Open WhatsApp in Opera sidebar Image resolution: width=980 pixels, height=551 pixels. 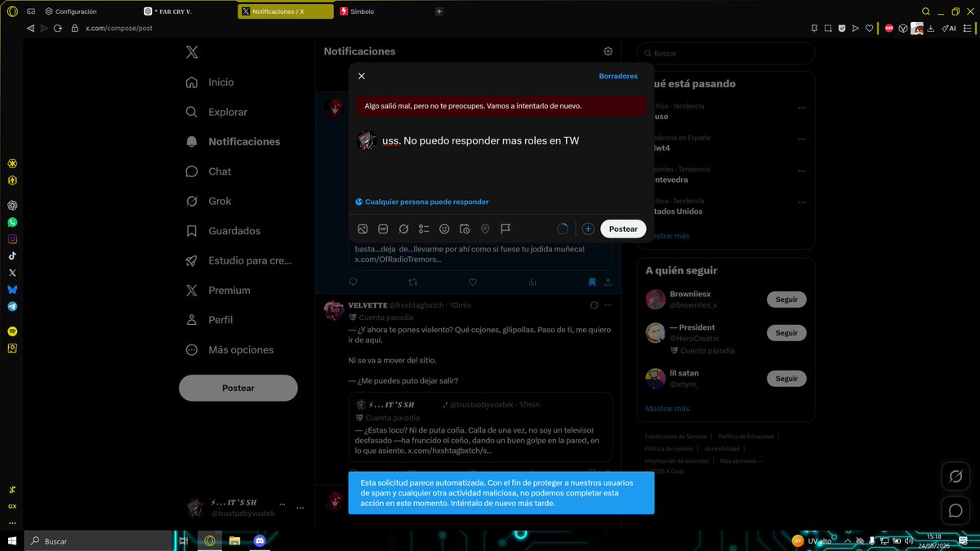[x=12, y=222]
